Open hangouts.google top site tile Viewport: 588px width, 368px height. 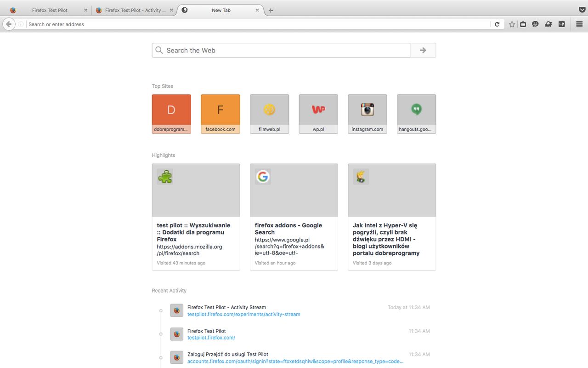coord(416,114)
